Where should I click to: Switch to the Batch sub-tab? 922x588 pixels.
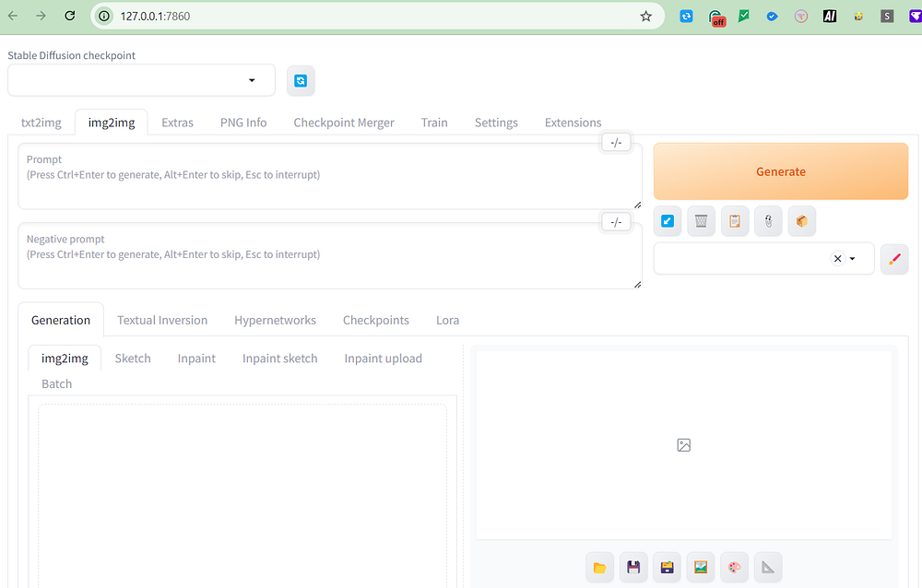point(57,383)
